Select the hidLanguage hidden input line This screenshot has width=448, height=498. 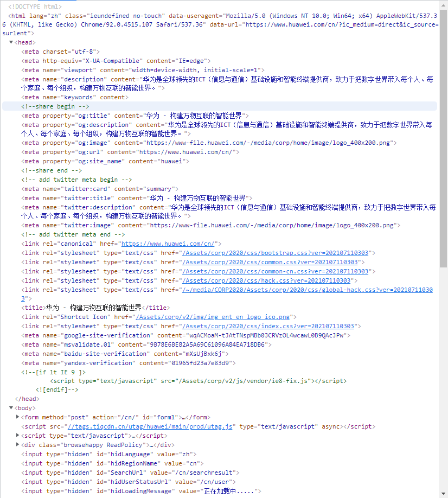108,454
